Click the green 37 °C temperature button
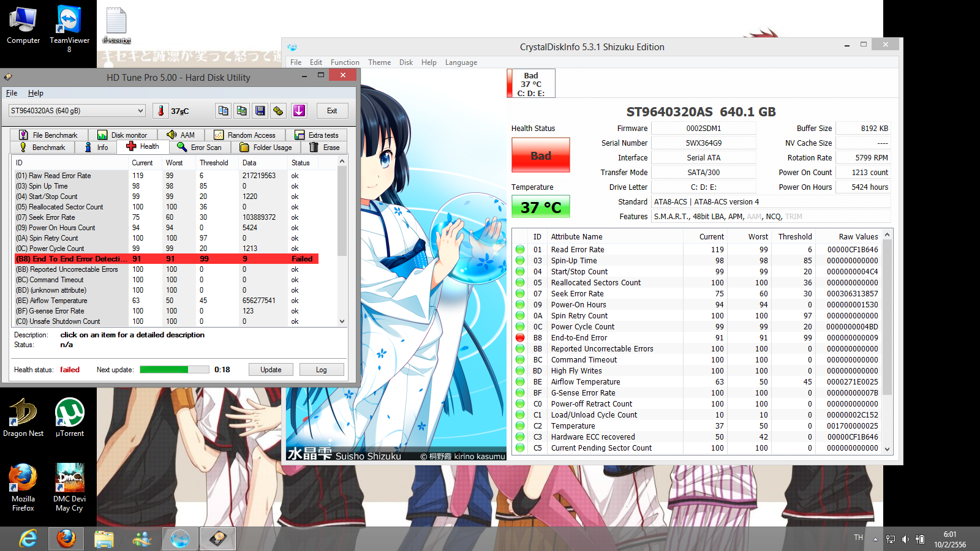 pyautogui.click(x=541, y=207)
